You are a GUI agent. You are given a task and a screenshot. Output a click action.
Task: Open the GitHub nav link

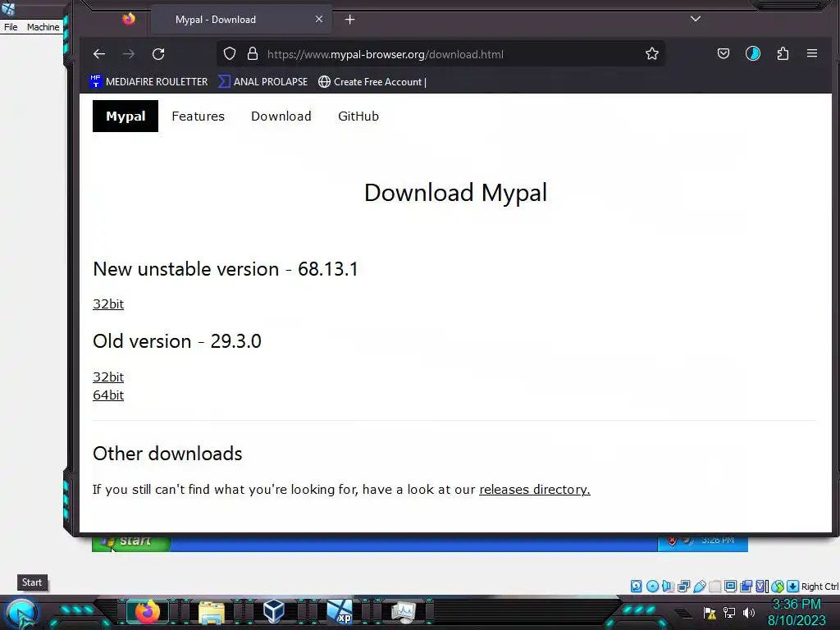(x=358, y=116)
